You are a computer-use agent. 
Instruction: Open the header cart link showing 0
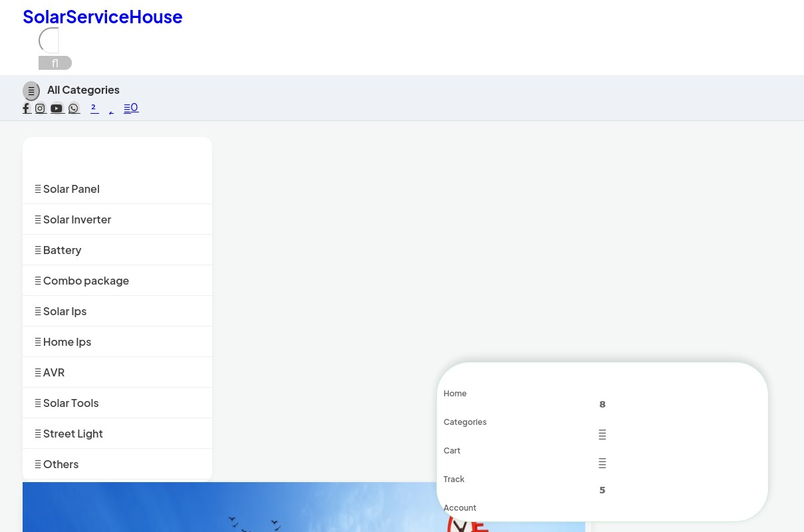131,108
